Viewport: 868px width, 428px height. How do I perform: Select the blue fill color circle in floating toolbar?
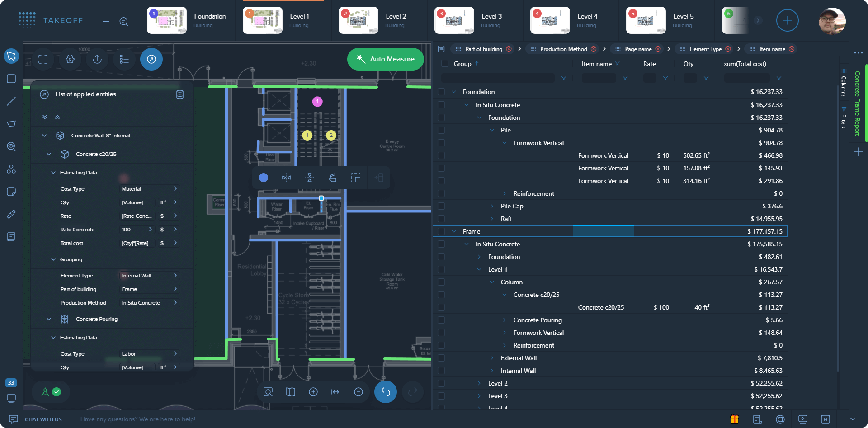(x=264, y=177)
